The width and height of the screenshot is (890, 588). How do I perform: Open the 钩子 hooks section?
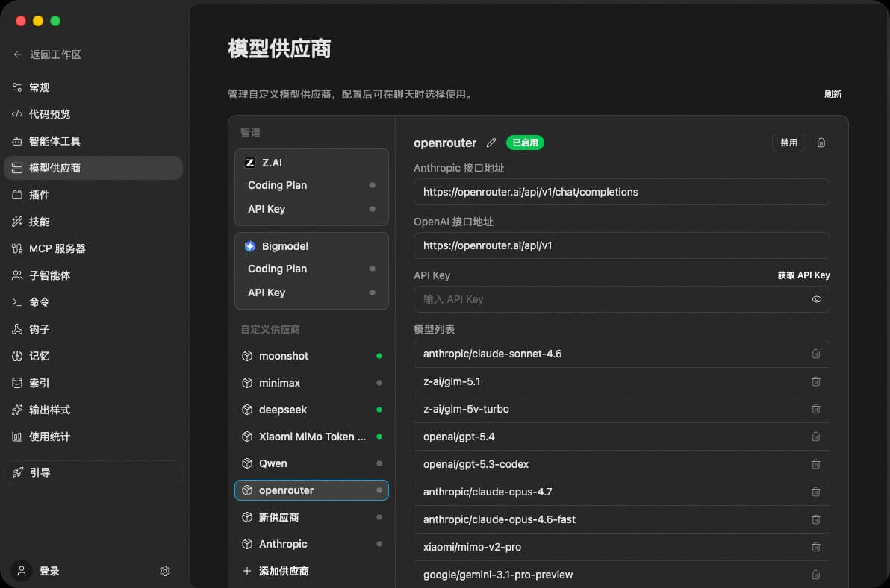click(93, 329)
